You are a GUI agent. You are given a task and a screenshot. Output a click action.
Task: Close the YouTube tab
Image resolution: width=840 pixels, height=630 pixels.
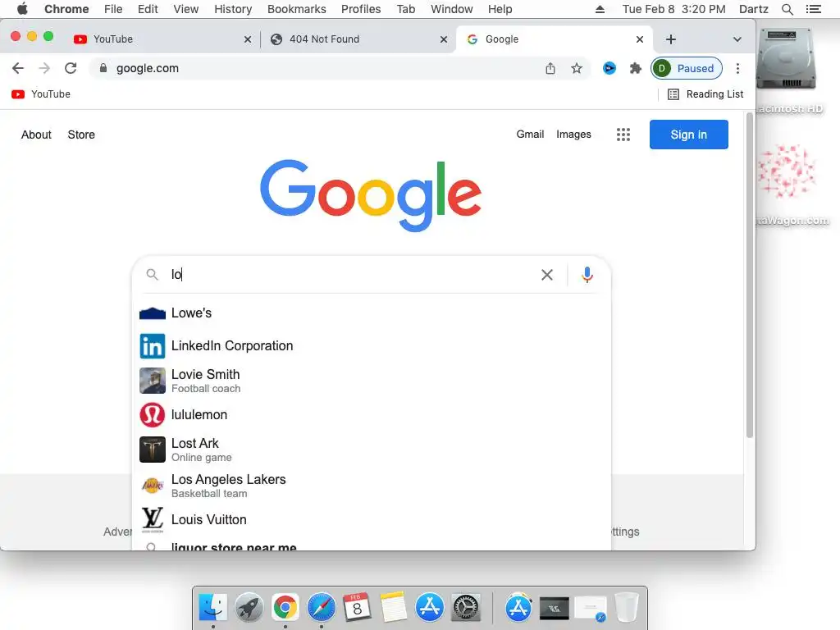[248, 39]
